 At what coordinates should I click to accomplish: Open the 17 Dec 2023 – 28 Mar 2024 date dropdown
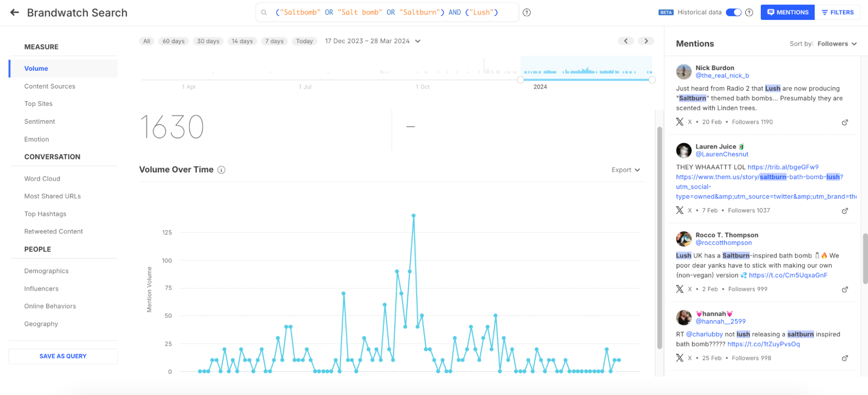click(x=373, y=41)
